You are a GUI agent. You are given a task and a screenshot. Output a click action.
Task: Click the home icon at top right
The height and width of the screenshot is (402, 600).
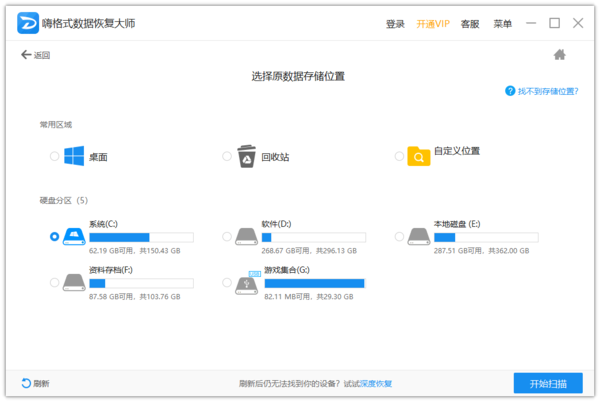click(560, 55)
